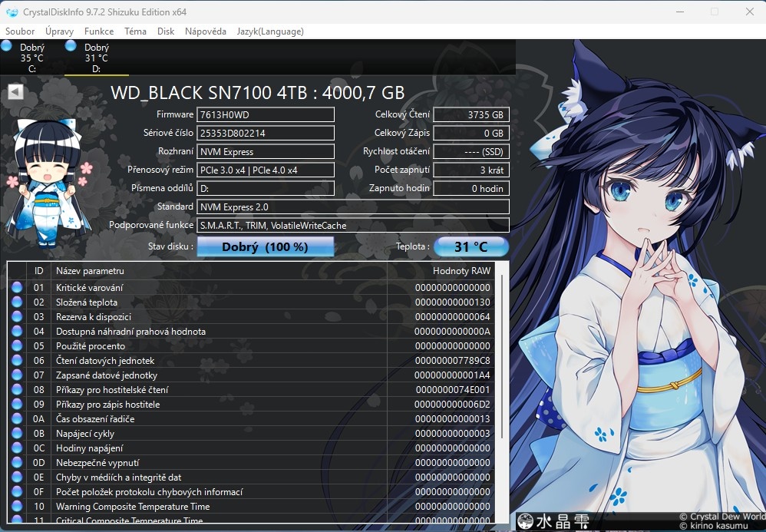Click the status indicator next to Složená teplota
The height and width of the screenshot is (532, 766).
[17, 302]
